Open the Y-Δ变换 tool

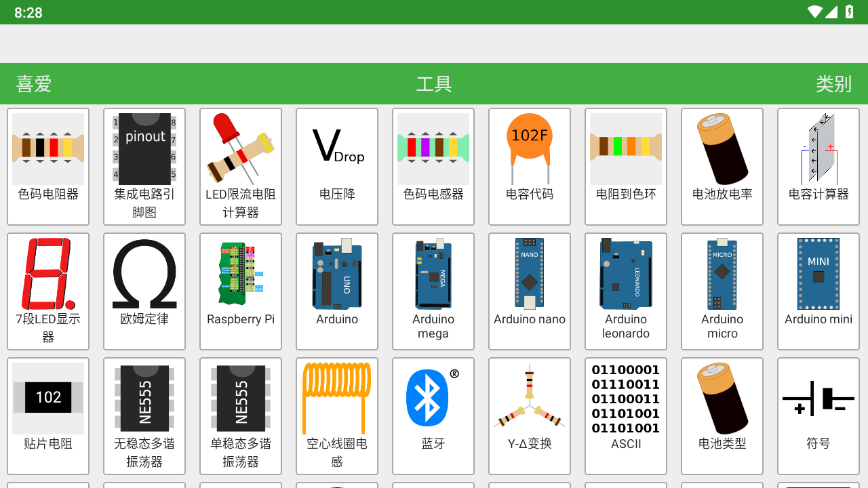[x=530, y=416]
